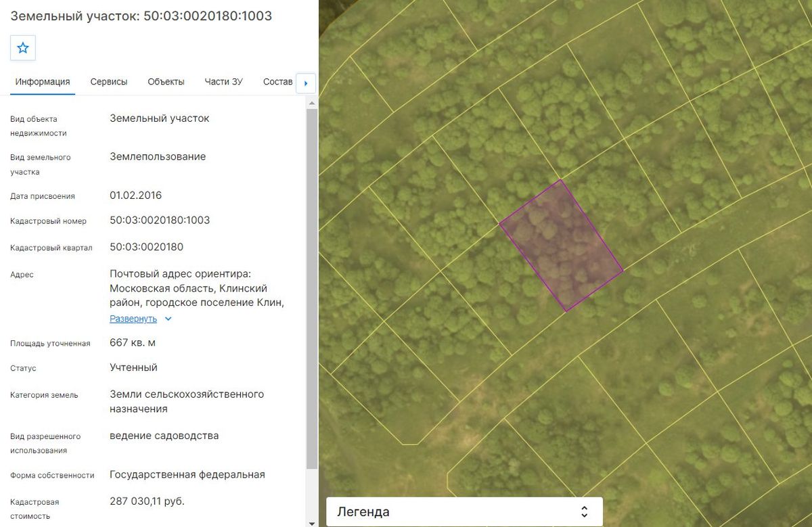Add parcel to favorites with star icon
This screenshot has height=527, width=812.
[23, 48]
